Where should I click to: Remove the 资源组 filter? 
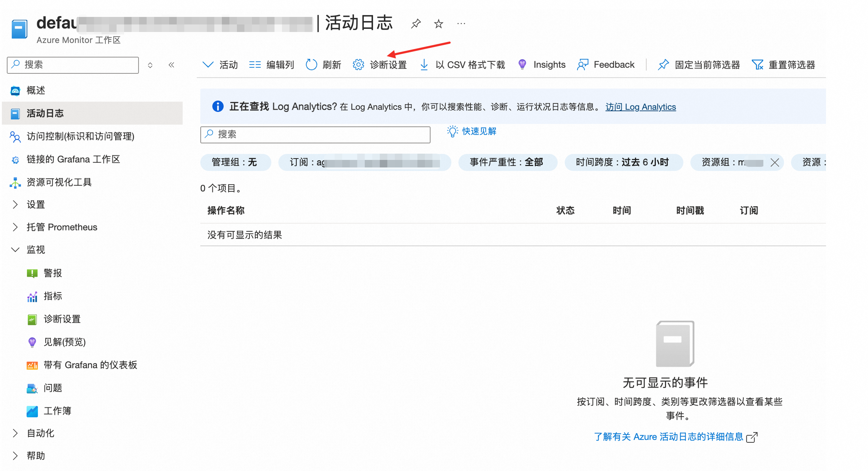(774, 162)
